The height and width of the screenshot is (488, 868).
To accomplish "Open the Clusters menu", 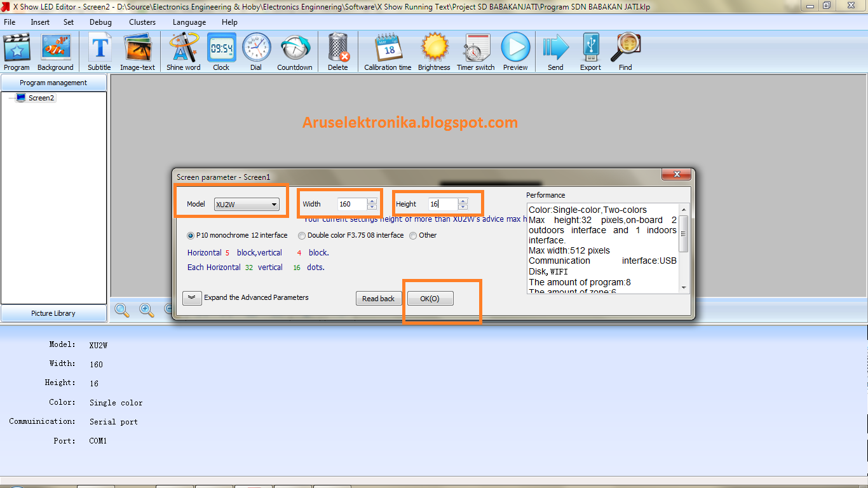I will pos(142,22).
